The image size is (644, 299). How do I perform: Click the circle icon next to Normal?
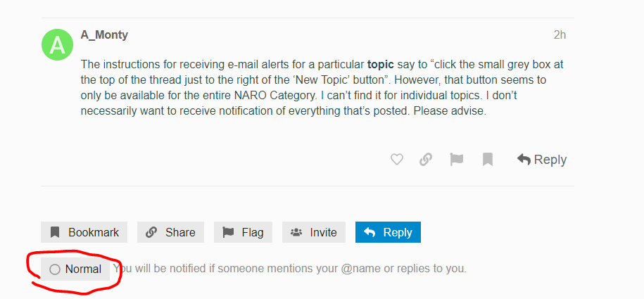point(55,269)
